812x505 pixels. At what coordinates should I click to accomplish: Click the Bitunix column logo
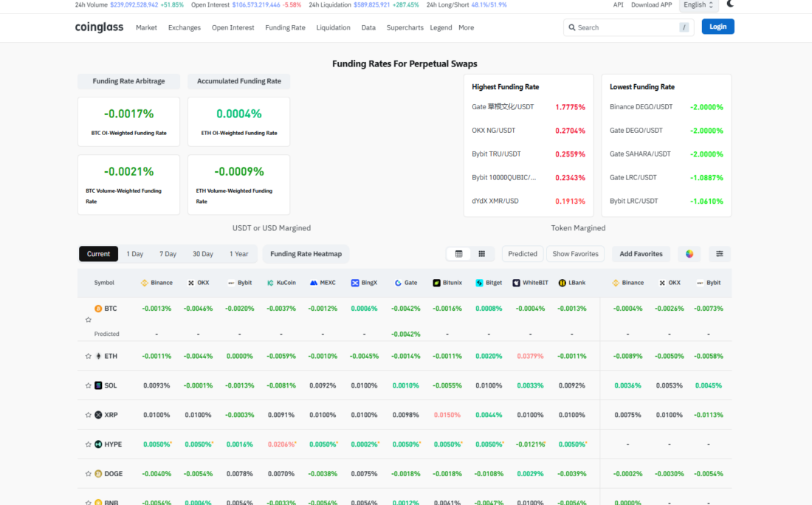pos(436,283)
